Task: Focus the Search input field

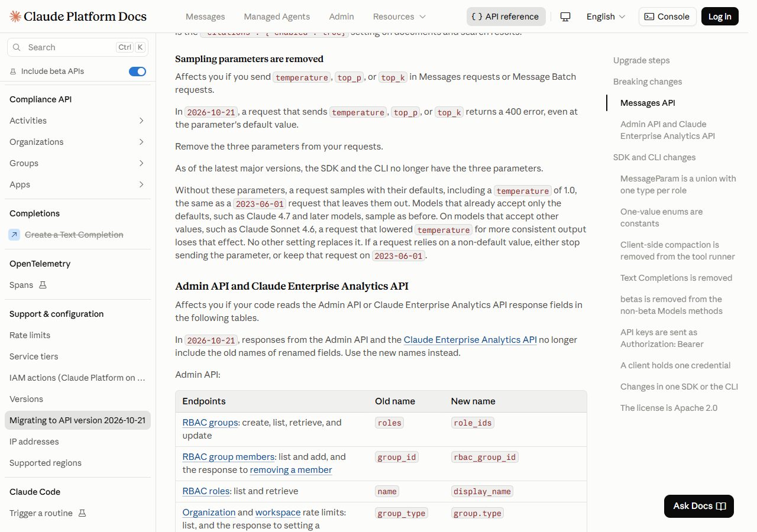Action: (x=77, y=47)
